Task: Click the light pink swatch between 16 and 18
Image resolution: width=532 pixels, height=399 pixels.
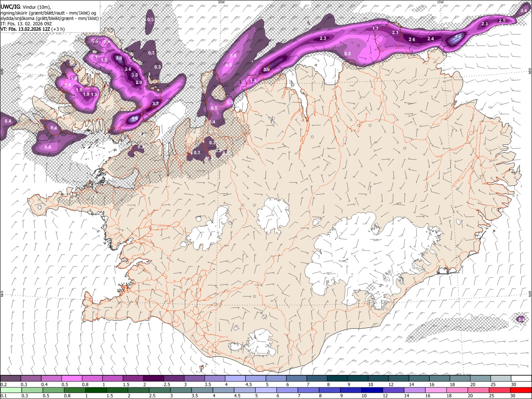Action: pos(435,390)
